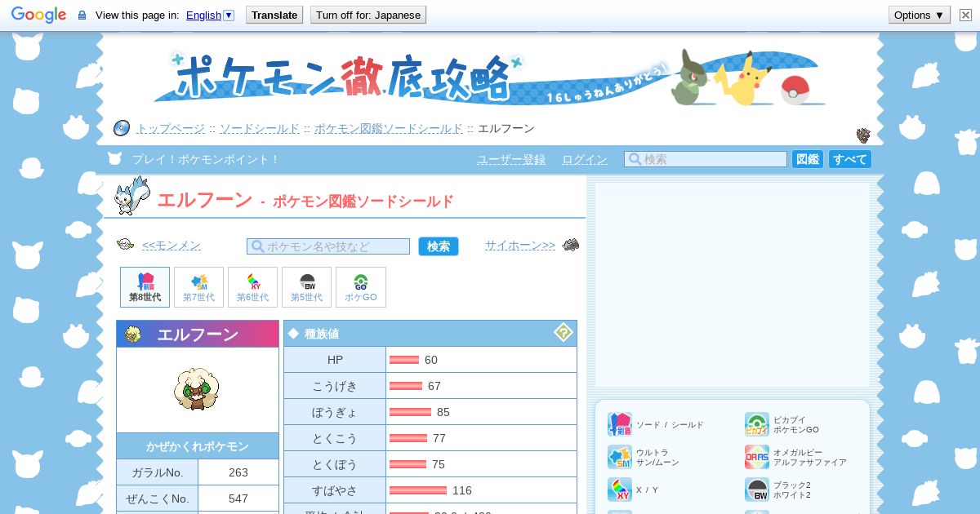Screen dimensions: 980x514
Task: Select the 第5世代 generation tab
Action: pos(307,287)
